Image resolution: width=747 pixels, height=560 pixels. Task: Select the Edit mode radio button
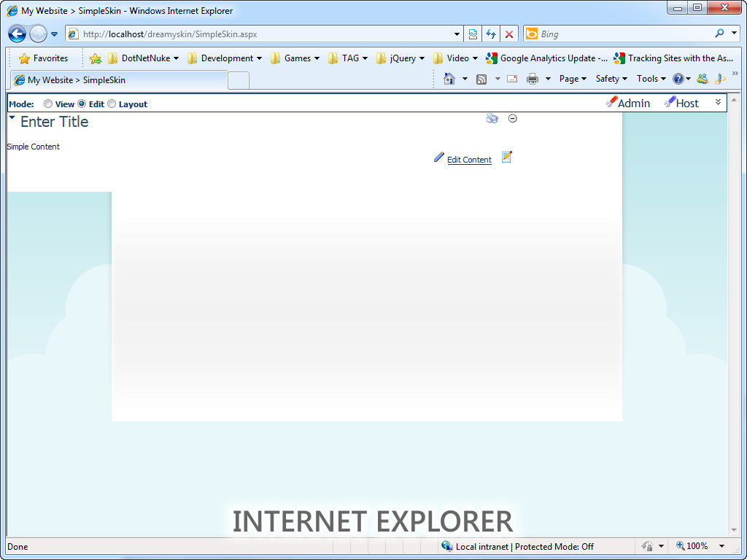(x=82, y=104)
